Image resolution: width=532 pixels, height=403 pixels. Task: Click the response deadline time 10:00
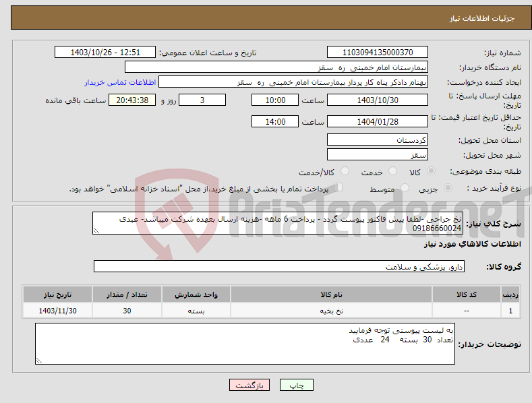(x=275, y=100)
